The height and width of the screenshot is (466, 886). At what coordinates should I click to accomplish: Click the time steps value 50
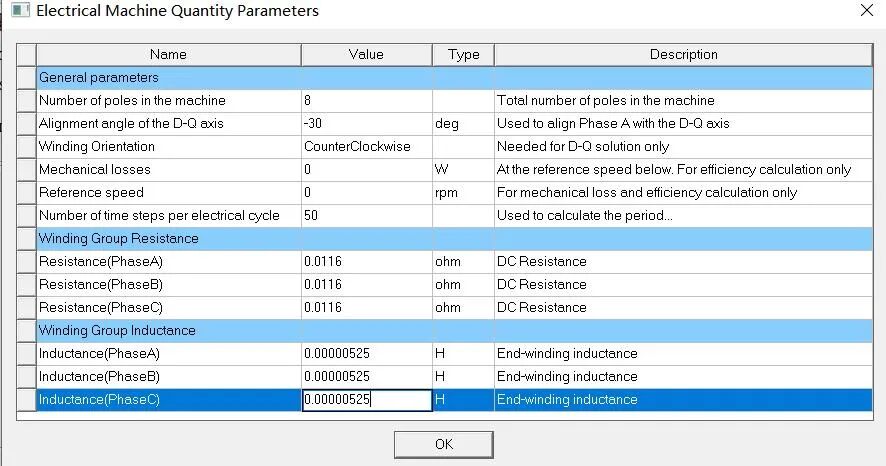point(367,216)
